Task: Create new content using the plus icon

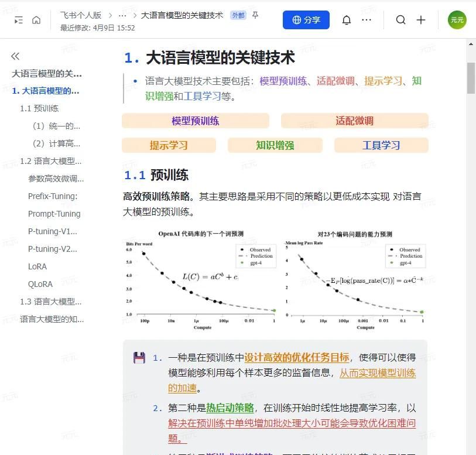Action: pos(421,19)
